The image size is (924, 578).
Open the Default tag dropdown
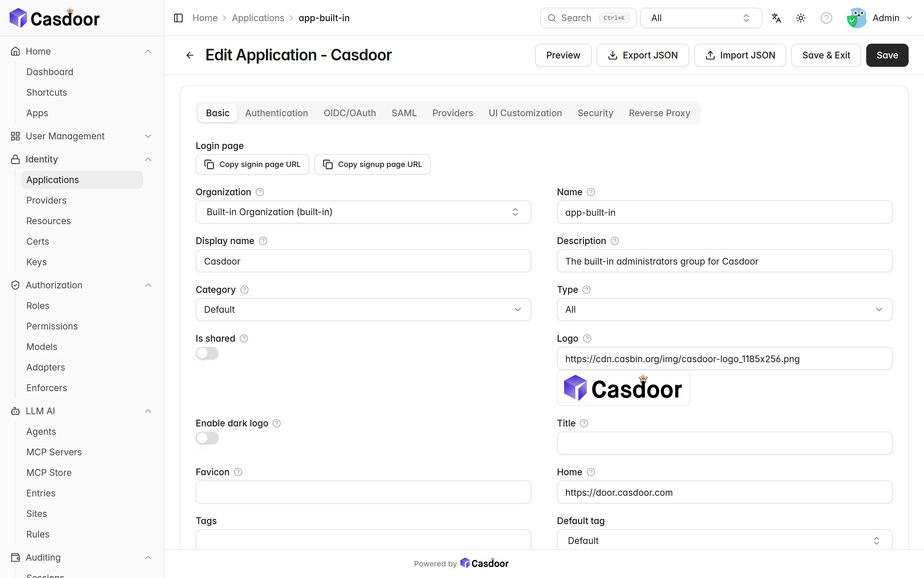(724, 540)
